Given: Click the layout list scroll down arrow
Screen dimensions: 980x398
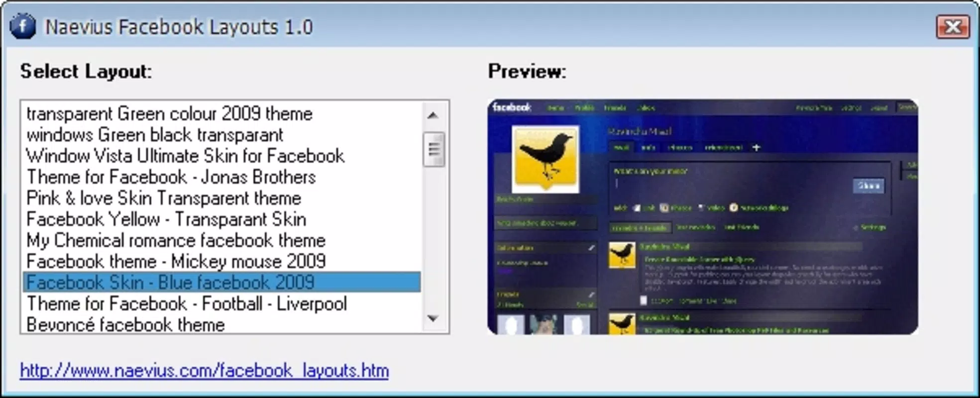Looking at the screenshot, I should tap(433, 318).
